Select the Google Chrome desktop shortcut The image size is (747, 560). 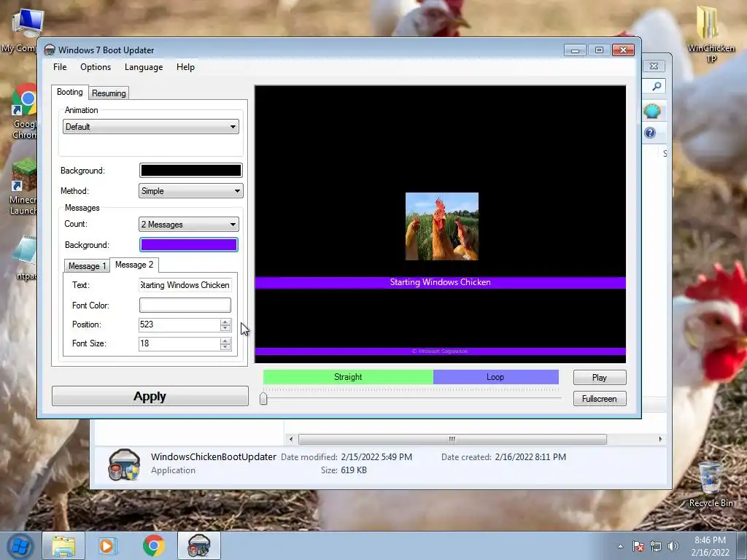click(x=24, y=111)
